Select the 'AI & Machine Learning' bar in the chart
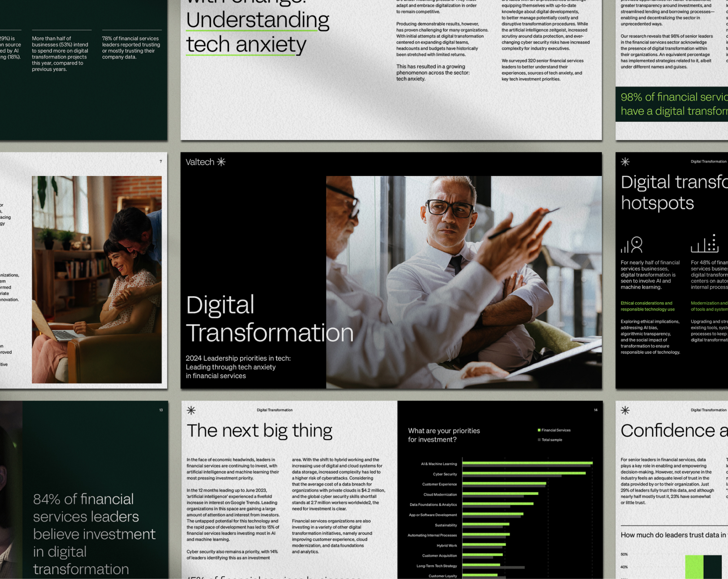Viewport: 728px width, 579px height. pos(527,463)
